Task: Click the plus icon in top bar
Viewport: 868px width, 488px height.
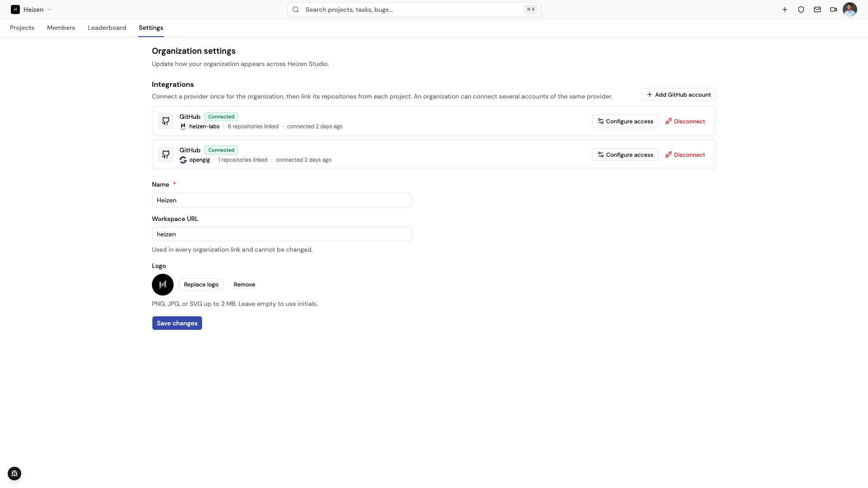Action: 785,9
